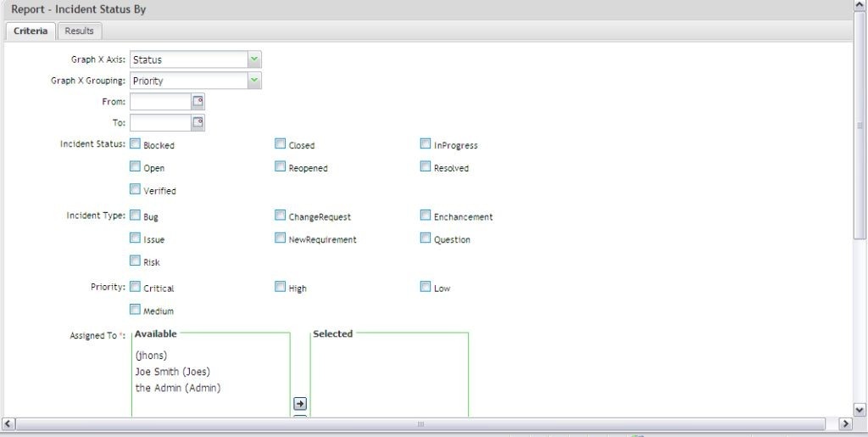Click the horizontal scrollbar left arrow

8,423
